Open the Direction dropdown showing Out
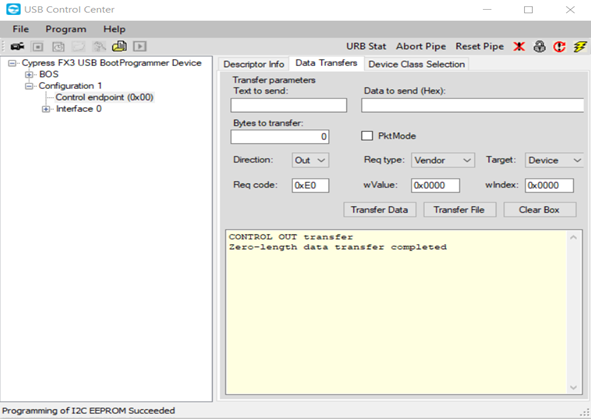This screenshot has height=419, width=591. (x=310, y=160)
